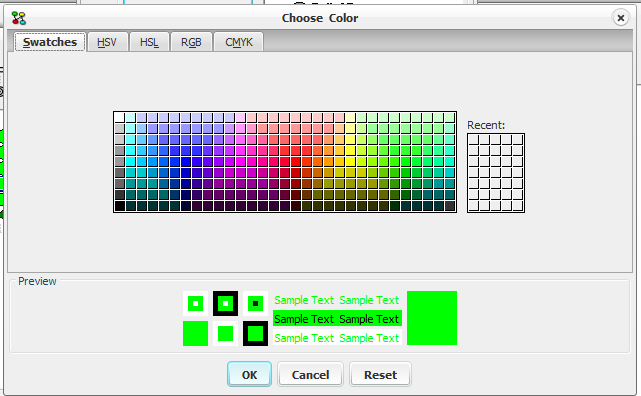
Task: Select the large green preview square
Action: click(432, 318)
